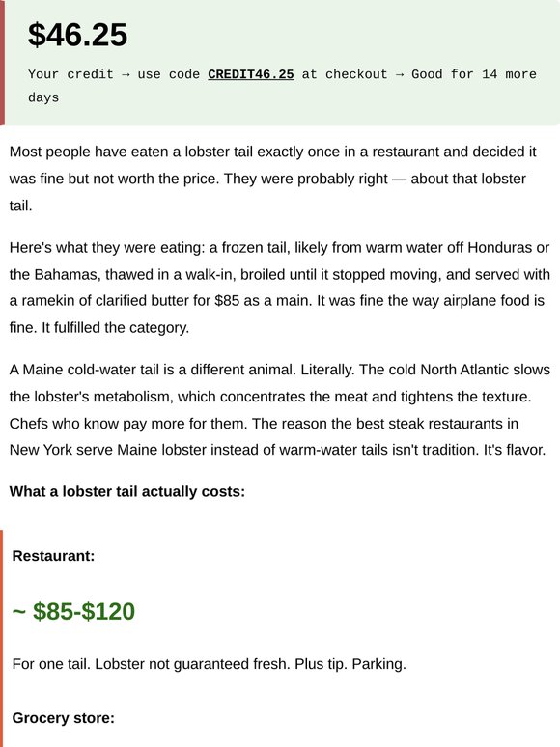Click "For one tail. Lobster not guaranteed" line
560x747 pixels.
click(210, 664)
